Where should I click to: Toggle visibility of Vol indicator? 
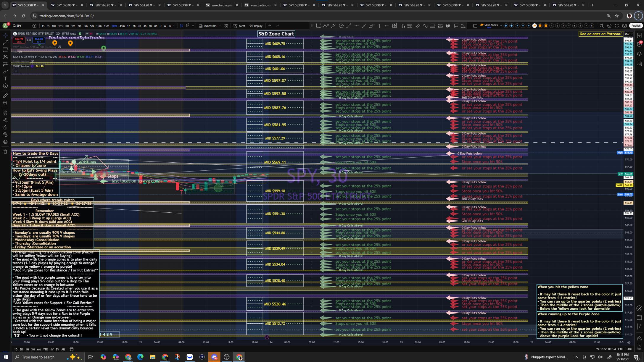[x=20, y=52]
